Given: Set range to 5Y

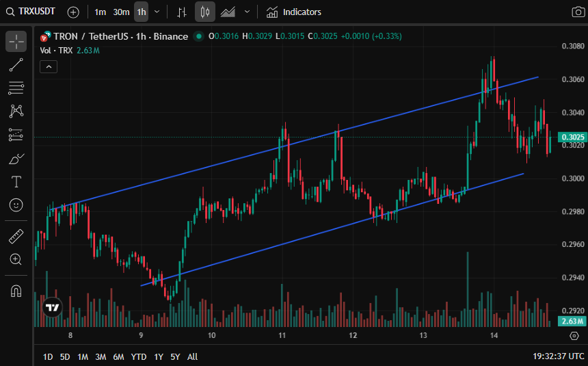Looking at the screenshot, I should point(175,356).
